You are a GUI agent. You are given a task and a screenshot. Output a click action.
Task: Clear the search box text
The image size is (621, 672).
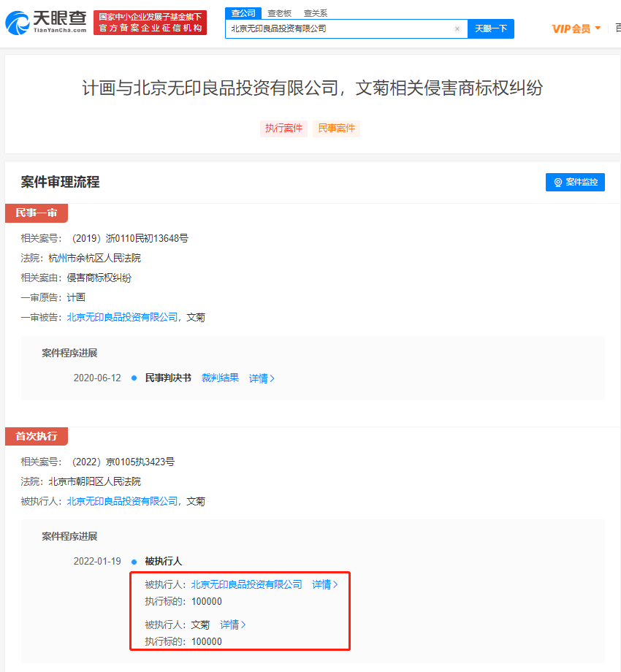[x=457, y=29]
